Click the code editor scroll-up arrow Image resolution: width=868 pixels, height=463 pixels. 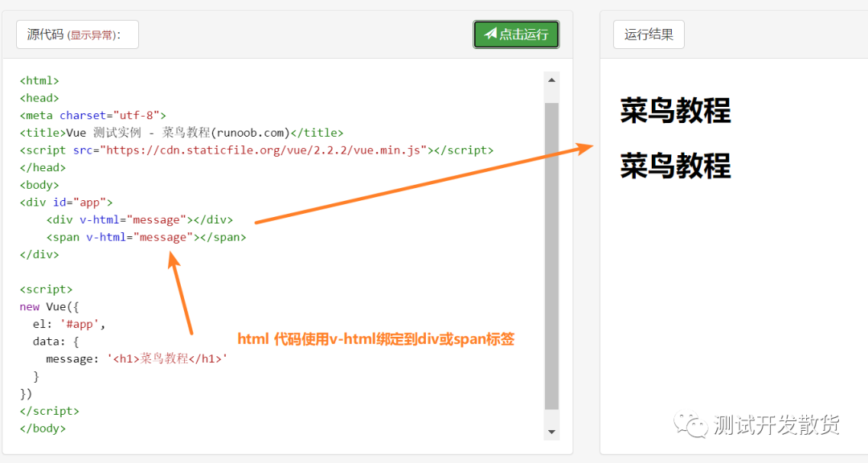tap(551, 80)
